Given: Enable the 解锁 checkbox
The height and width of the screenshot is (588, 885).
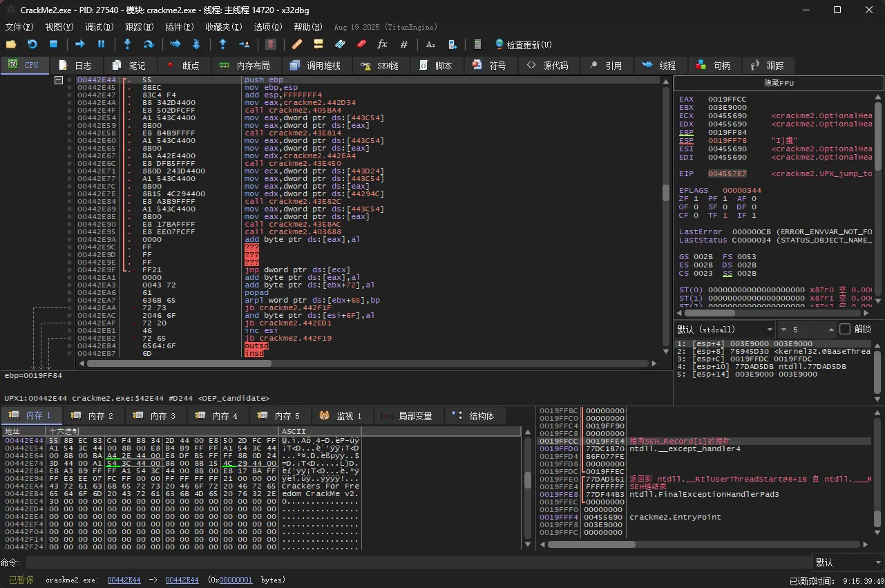Looking at the screenshot, I should click(844, 329).
